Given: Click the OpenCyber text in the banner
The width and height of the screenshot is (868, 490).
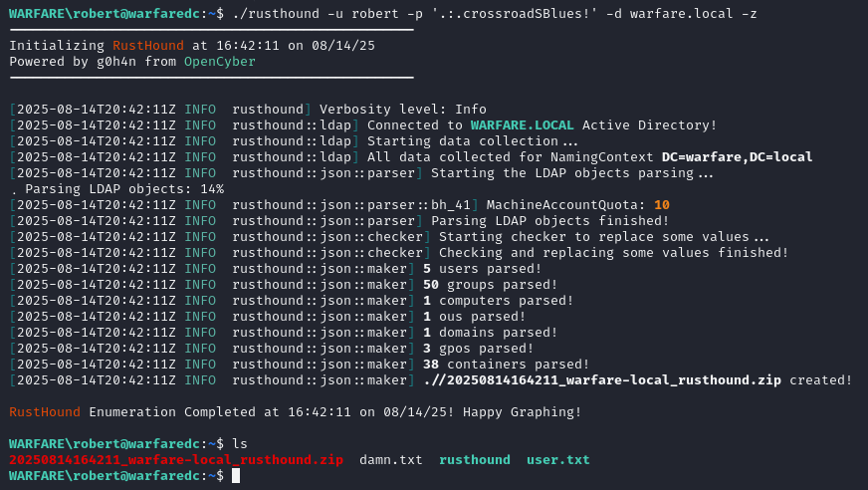Looking at the screenshot, I should tap(219, 62).
